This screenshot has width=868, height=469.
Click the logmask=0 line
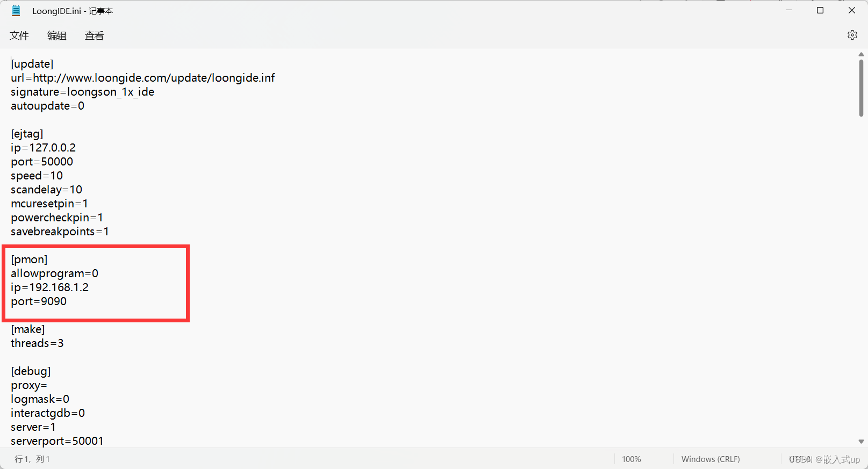[x=40, y=399]
